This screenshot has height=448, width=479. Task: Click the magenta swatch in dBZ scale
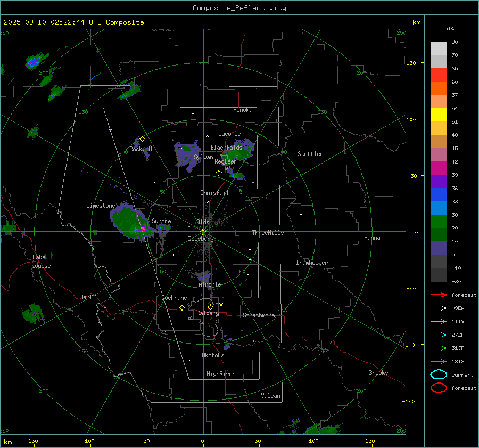coord(439,168)
